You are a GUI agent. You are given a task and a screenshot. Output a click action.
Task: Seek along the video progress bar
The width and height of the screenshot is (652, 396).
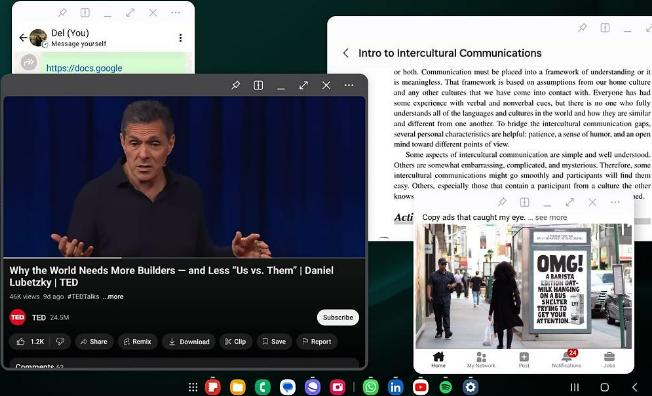[x=184, y=258]
